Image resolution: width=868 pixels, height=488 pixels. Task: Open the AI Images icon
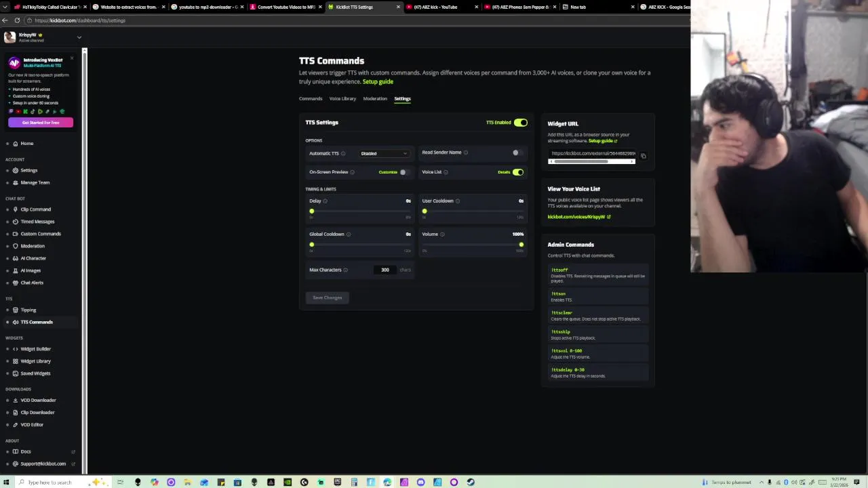(x=16, y=270)
